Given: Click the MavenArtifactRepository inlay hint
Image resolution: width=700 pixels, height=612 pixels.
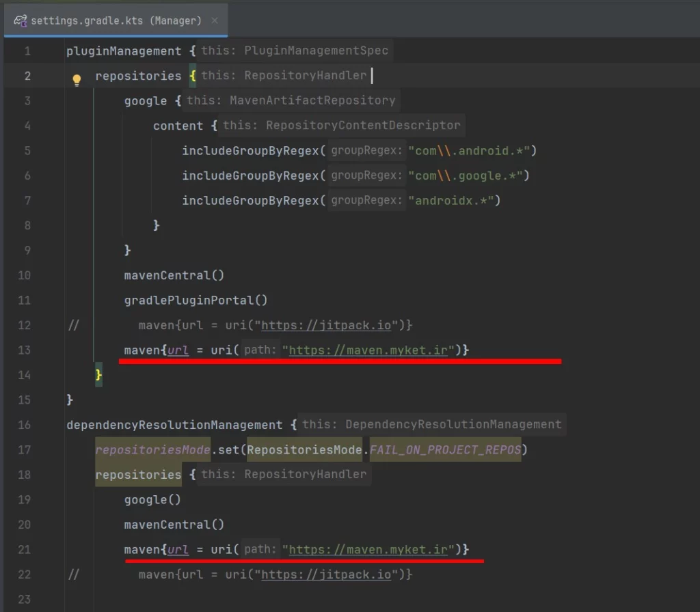Looking at the screenshot, I should pos(291,101).
